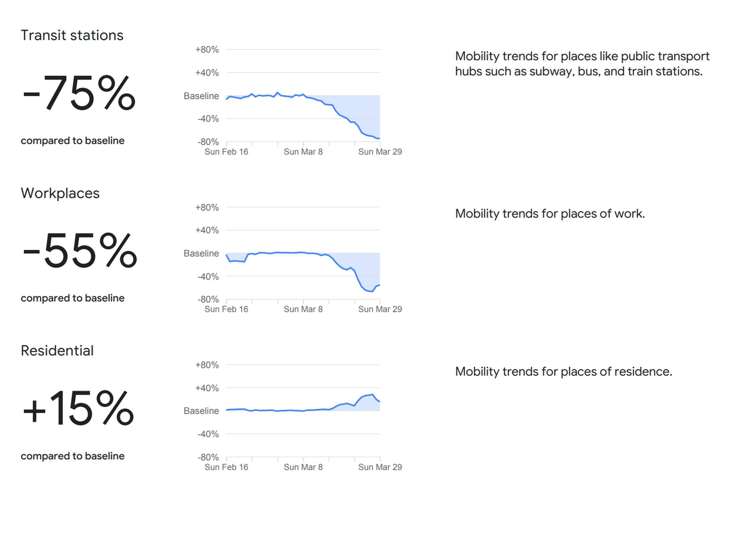
Task: Select the +15% residential figure
Action: [78, 408]
